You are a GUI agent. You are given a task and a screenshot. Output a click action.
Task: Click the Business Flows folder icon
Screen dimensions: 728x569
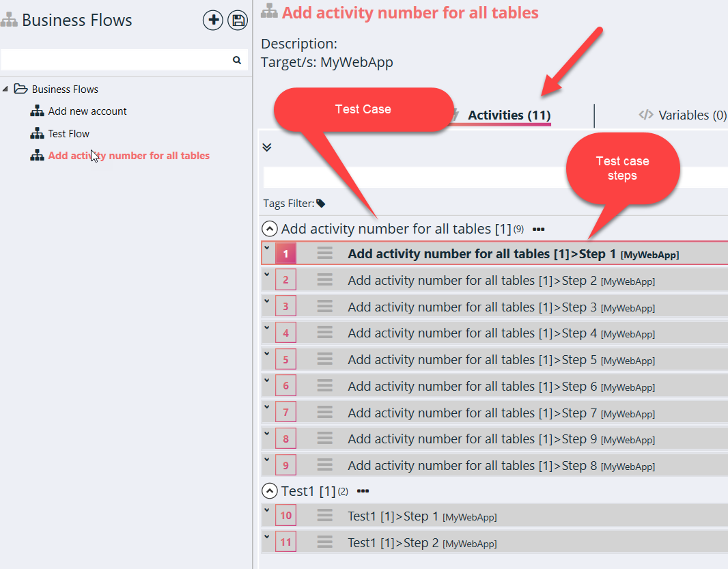click(21, 89)
